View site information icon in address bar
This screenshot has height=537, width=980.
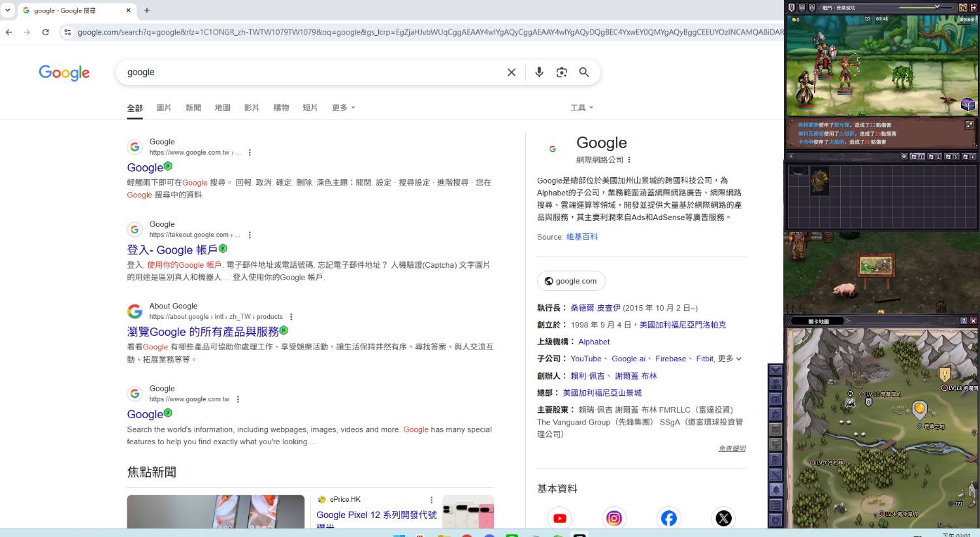pos(67,31)
